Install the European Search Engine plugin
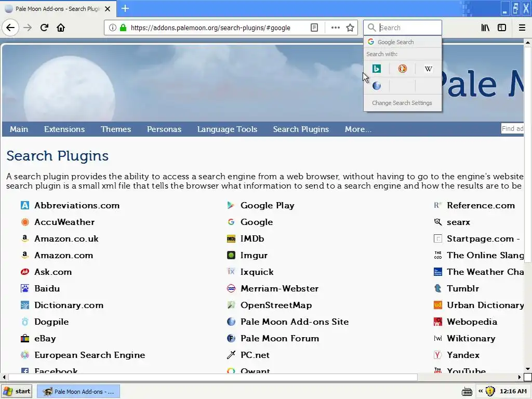The height and width of the screenshot is (399, 532). click(89, 355)
